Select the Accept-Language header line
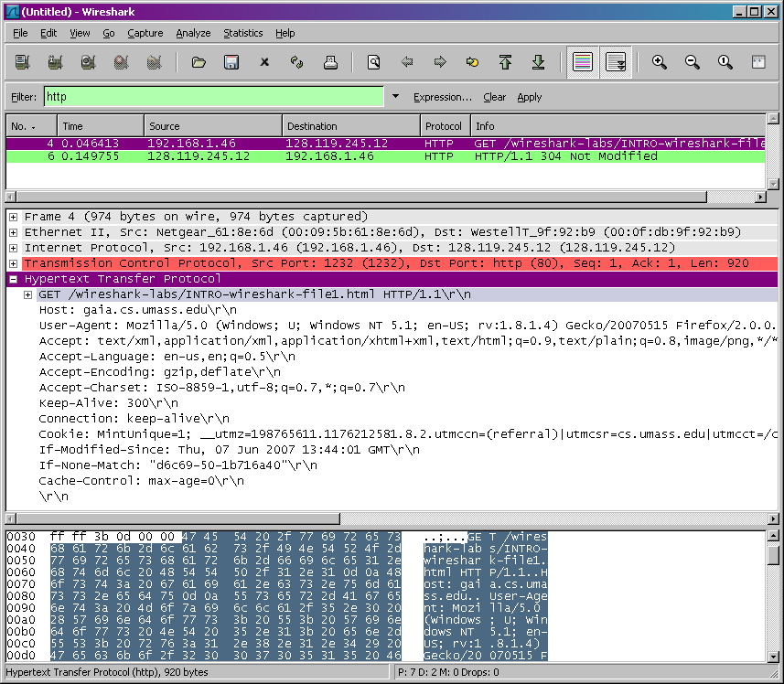Image resolution: width=784 pixels, height=684 pixels. point(167,357)
